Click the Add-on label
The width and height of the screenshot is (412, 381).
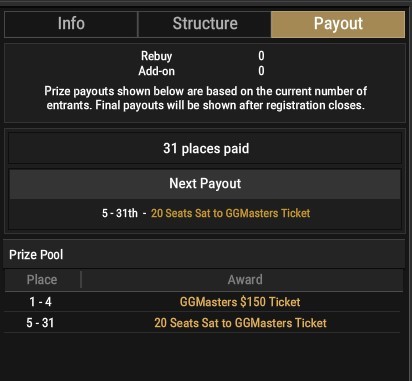tap(156, 71)
